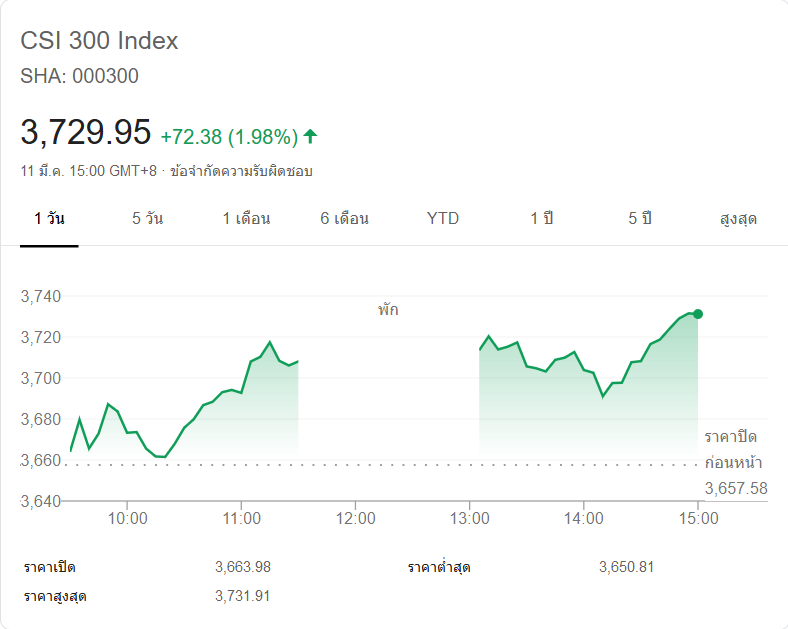788x629 pixels.
Task: Click the ราคาต่ำสุด value 3,650.81
Action: [x=626, y=567]
